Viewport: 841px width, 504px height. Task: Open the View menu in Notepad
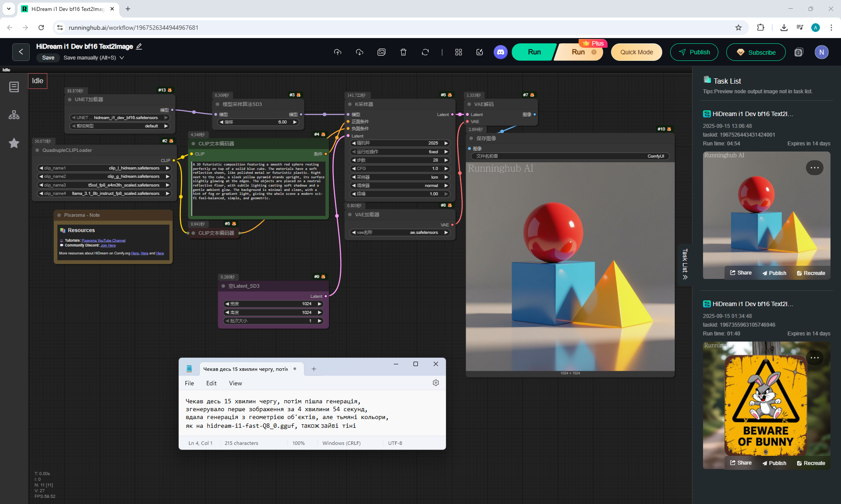[x=235, y=383]
